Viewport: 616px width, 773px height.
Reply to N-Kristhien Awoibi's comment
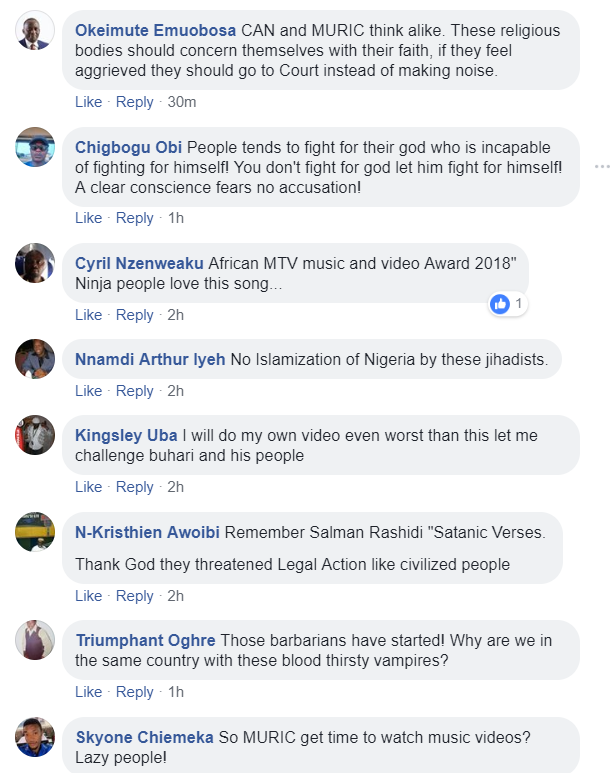point(135,596)
